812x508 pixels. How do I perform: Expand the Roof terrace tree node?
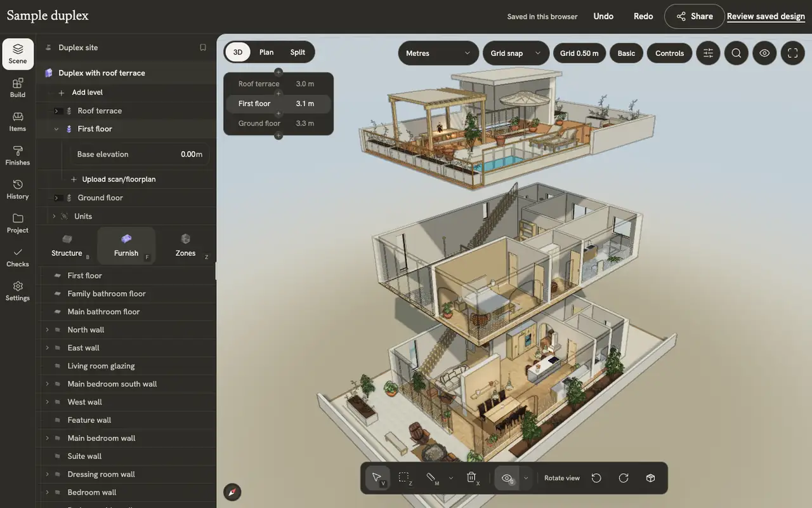click(x=56, y=110)
